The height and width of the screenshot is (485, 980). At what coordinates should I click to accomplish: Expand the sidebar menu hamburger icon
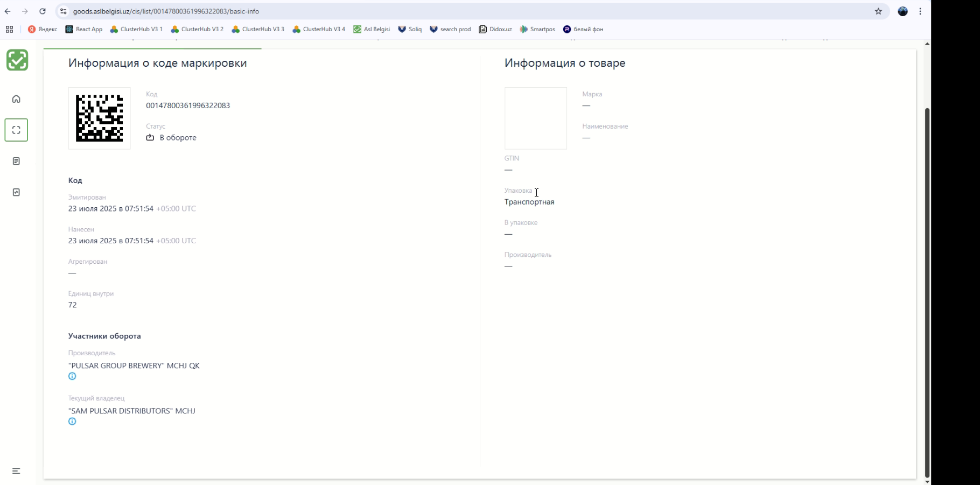click(16, 471)
